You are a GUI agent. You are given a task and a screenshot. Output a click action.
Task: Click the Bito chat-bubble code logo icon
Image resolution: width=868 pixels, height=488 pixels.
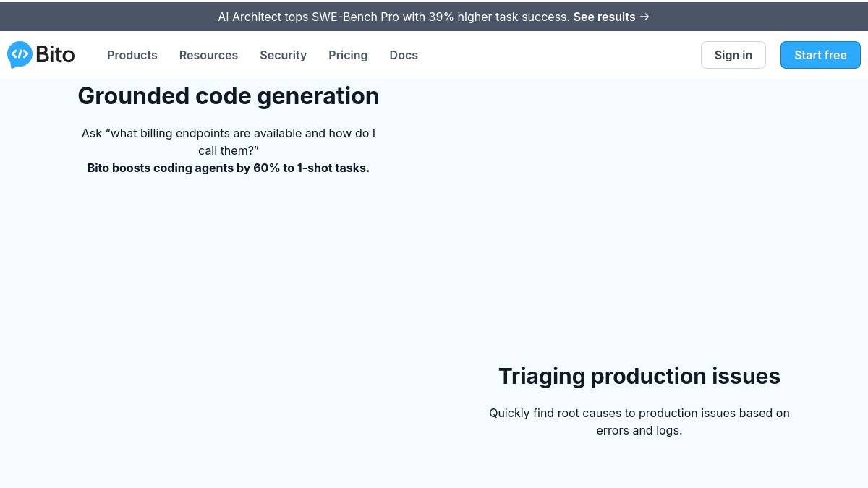[x=20, y=55]
